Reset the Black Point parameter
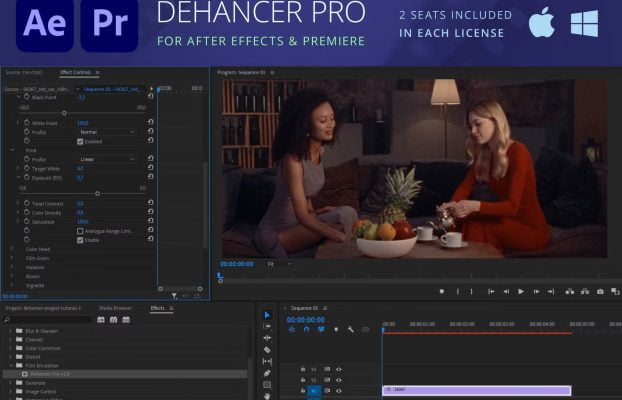The image size is (622, 400). point(150,96)
